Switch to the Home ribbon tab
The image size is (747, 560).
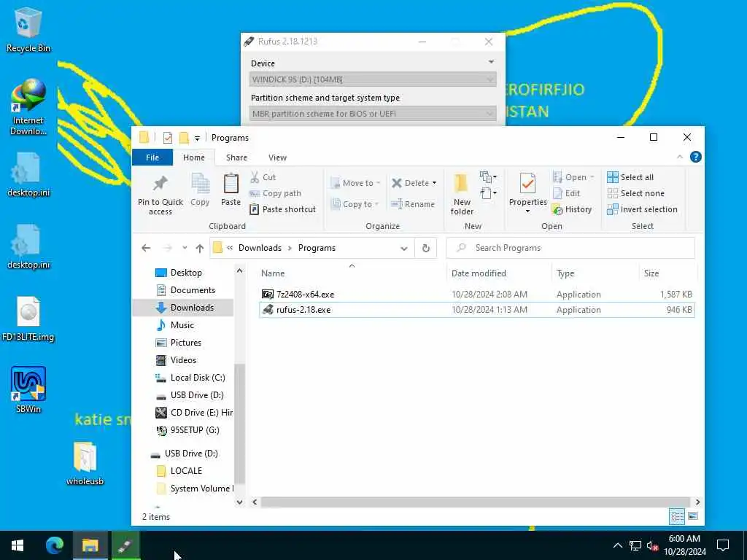194,157
